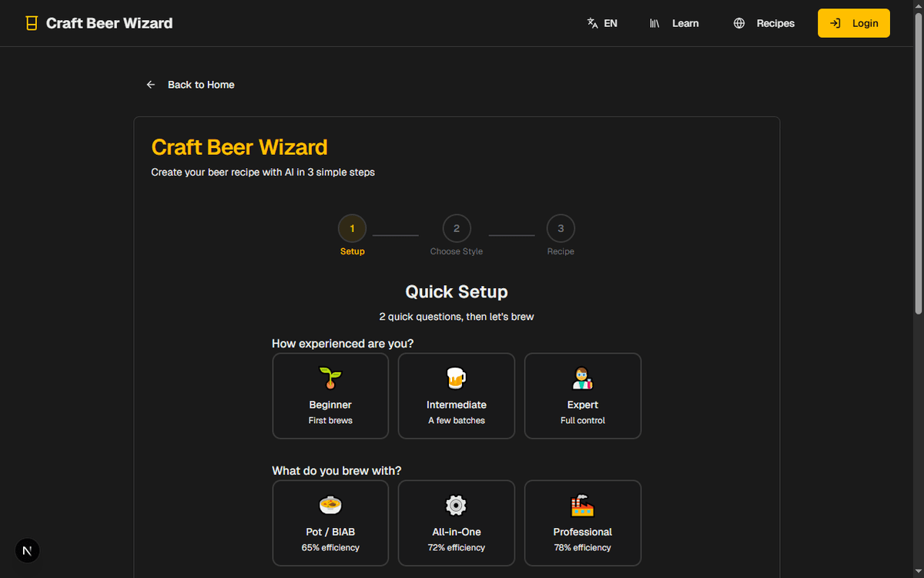Select Pot / BIAB equipment card
Screen dimensions: 924x578
click(330, 523)
